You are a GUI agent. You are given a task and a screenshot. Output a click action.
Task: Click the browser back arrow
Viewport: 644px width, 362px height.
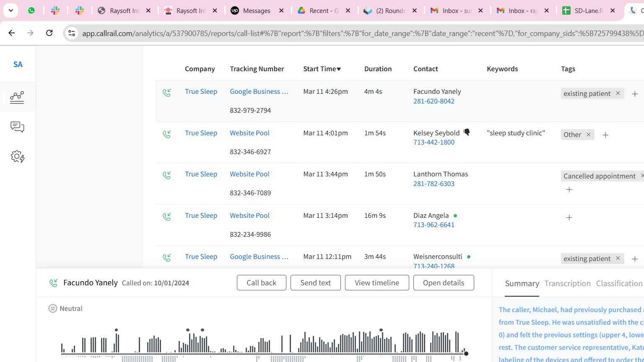pyautogui.click(x=12, y=33)
